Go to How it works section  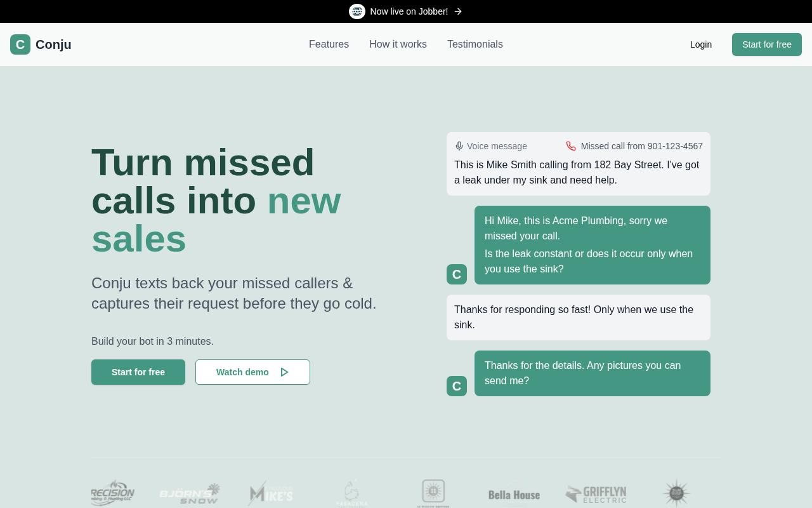[398, 44]
